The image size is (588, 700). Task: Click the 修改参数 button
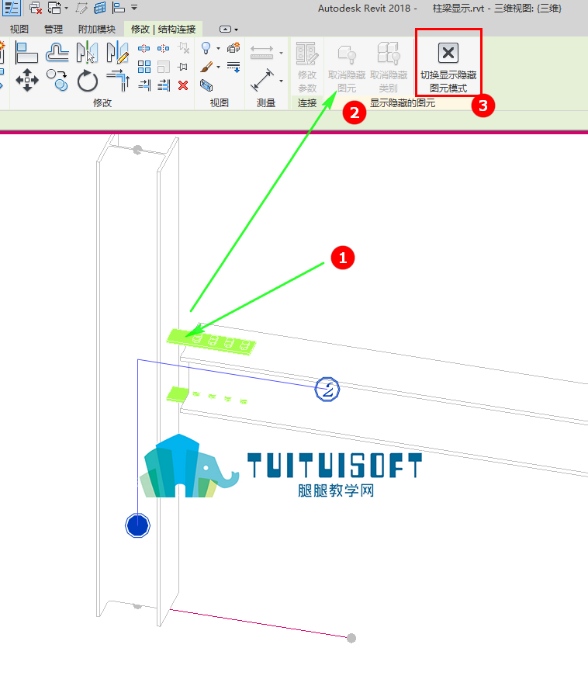pos(307,68)
